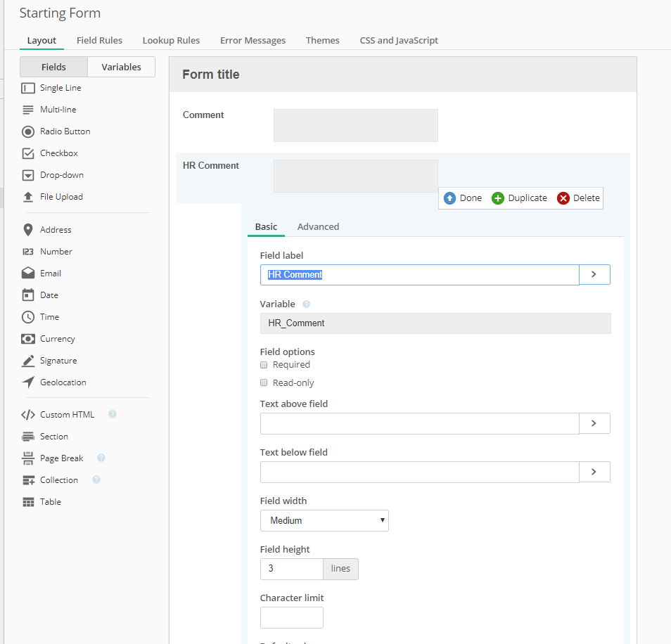Click the Address pin icon

pos(28,230)
